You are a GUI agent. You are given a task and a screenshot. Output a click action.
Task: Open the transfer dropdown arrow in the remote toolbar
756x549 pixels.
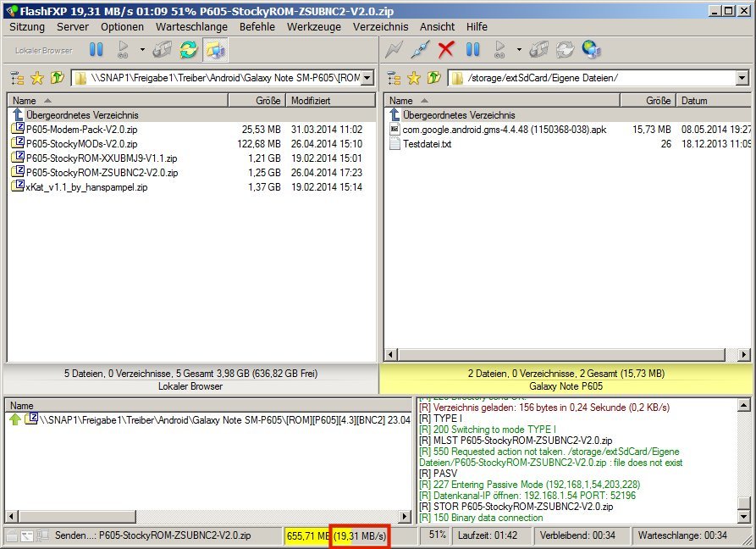519,50
